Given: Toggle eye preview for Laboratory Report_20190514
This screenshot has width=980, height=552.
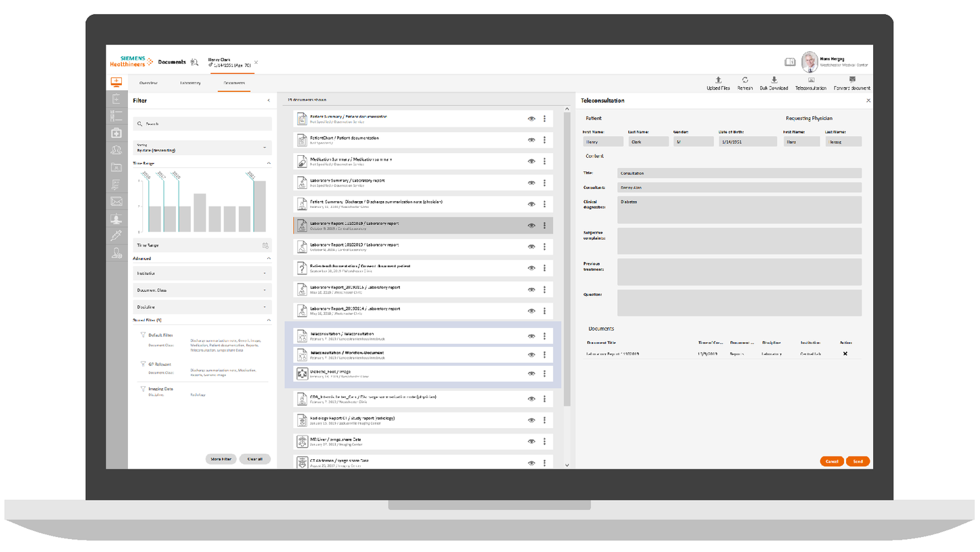Looking at the screenshot, I should [x=531, y=311].
